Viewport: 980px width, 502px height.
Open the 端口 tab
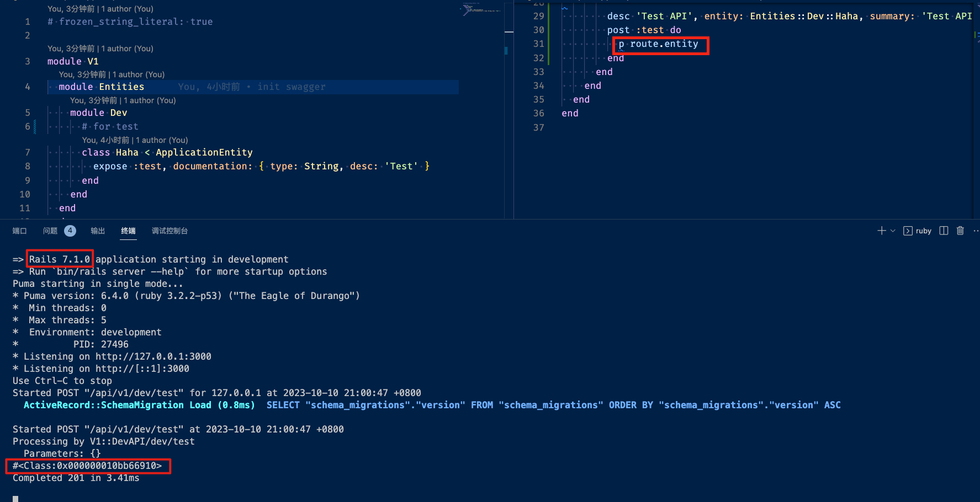coord(19,231)
